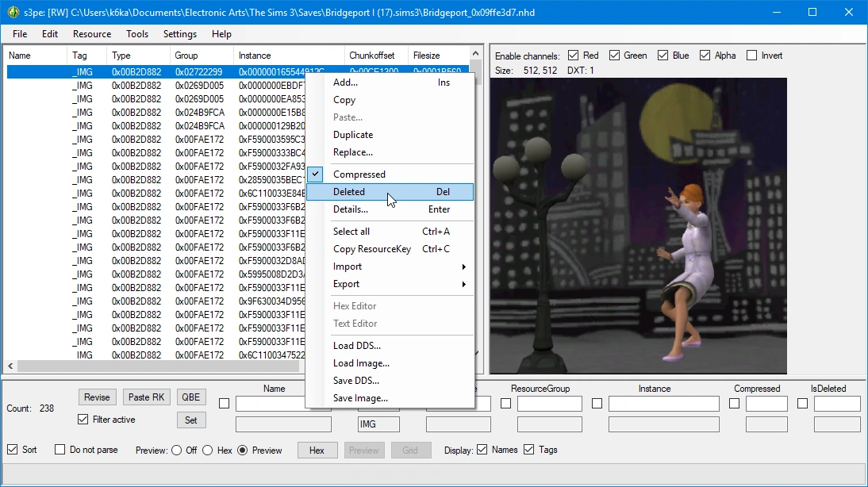The height and width of the screenshot is (487, 868).
Task: Toggle the Blue channel checkbox
Action: 663,56
